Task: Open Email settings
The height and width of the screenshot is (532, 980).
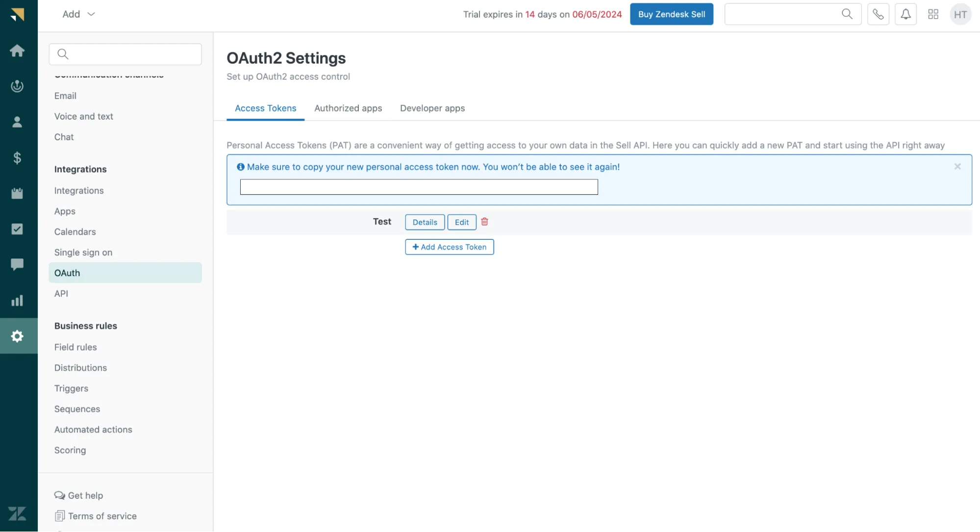Action: [65, 96]
